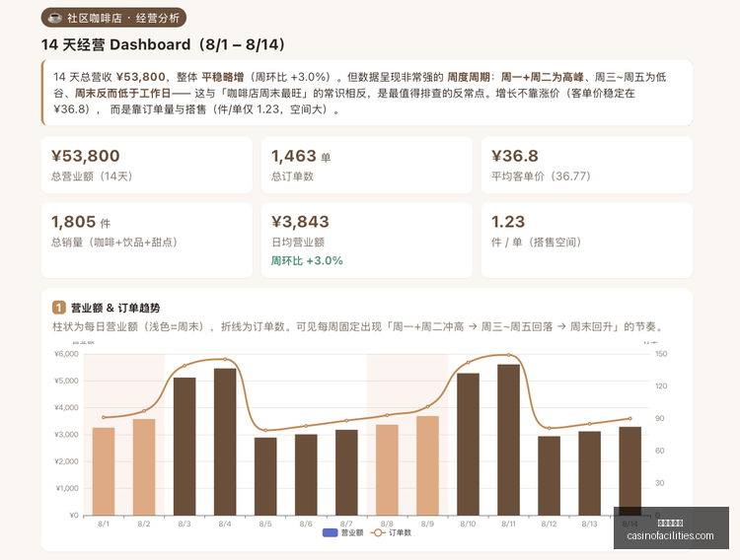
Task: Click the order-count line point above 8/9
Action: [427, 406]
